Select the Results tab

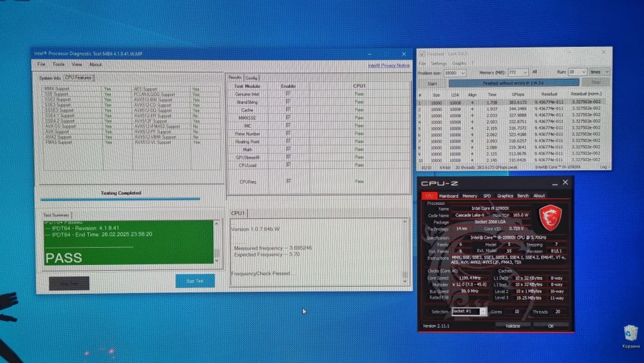(x=234, y=77)
